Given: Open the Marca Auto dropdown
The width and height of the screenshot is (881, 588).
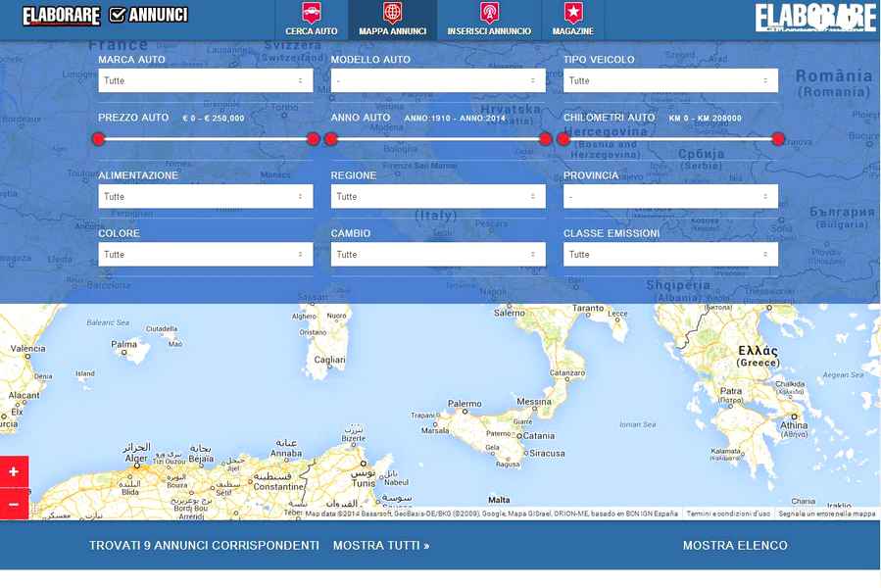Looking at the screenshot, I should click(206, 80).
